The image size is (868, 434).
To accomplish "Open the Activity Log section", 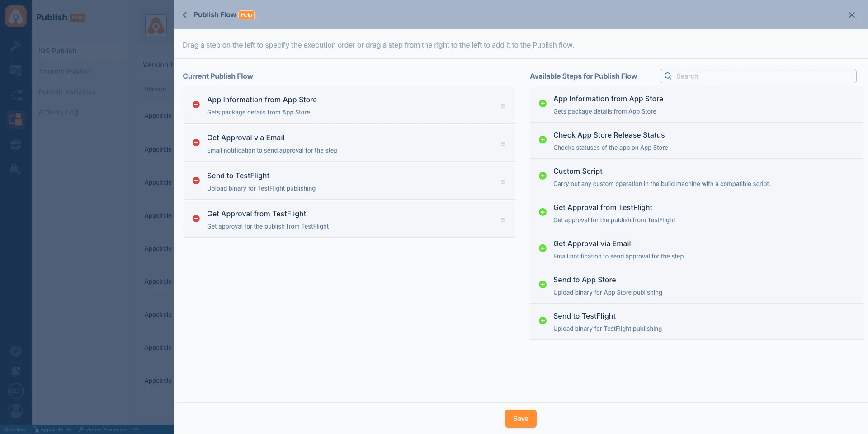I will pos(58,112).
